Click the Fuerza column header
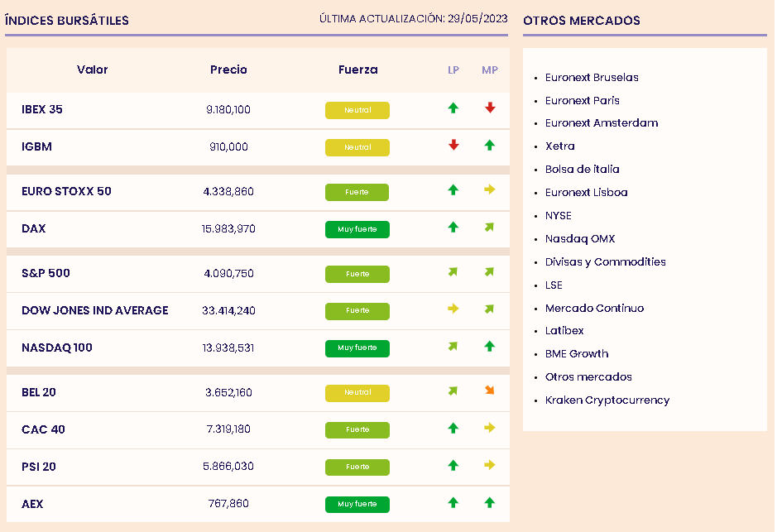Screen dimensions: 782x532 click(x=357, y=69)
